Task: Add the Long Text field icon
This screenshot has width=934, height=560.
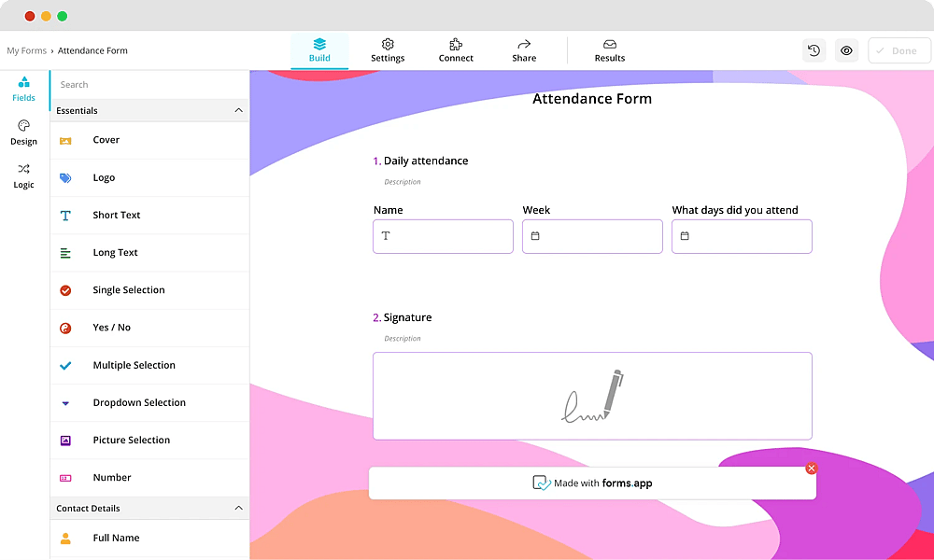Action: pyautogui.click(x=65, y=253)
